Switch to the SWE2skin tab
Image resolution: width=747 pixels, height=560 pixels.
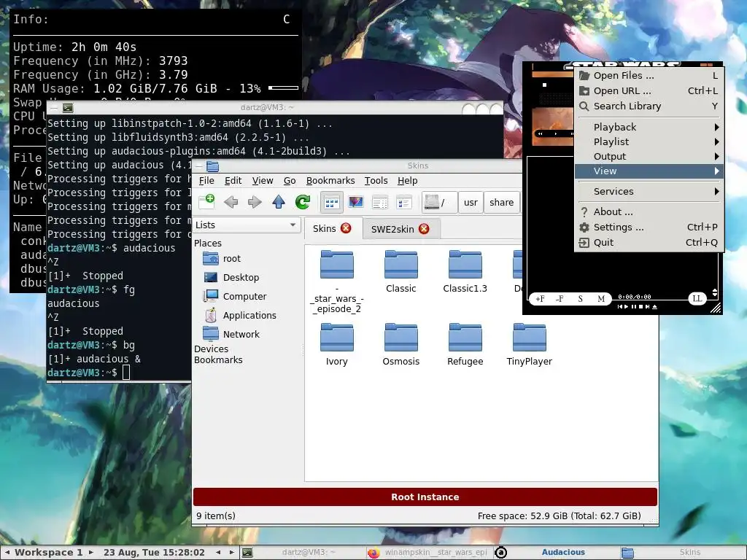click(x=392, y=229)
